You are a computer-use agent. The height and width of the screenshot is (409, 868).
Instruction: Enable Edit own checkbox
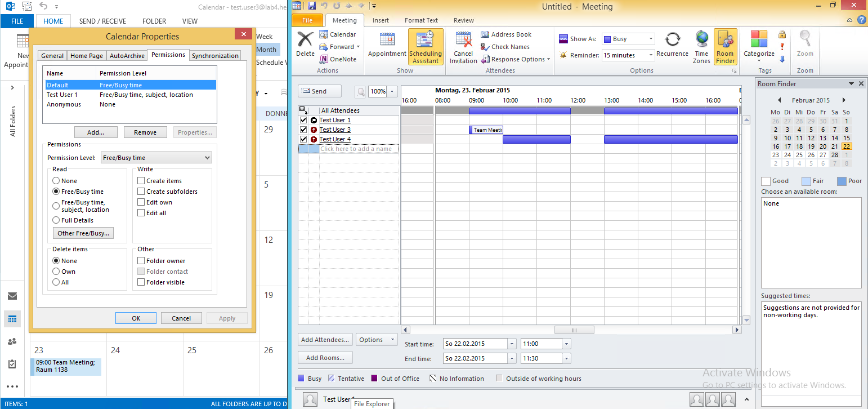141,202
